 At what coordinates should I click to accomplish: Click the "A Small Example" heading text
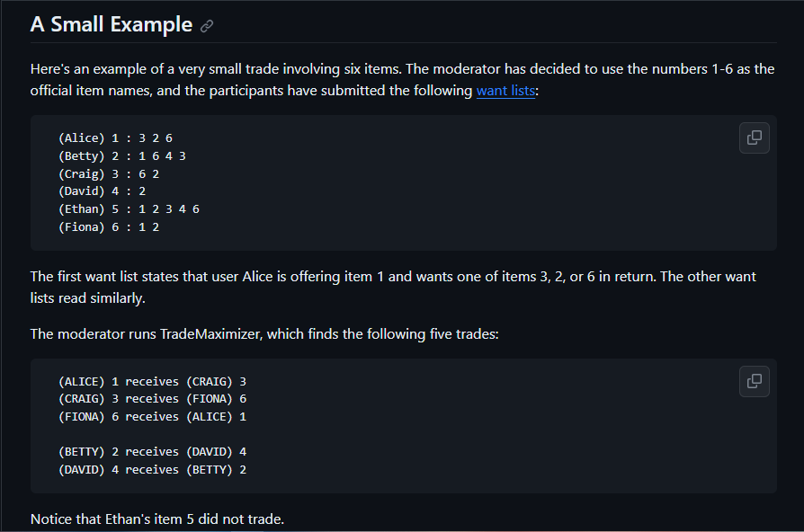[112, 24]
